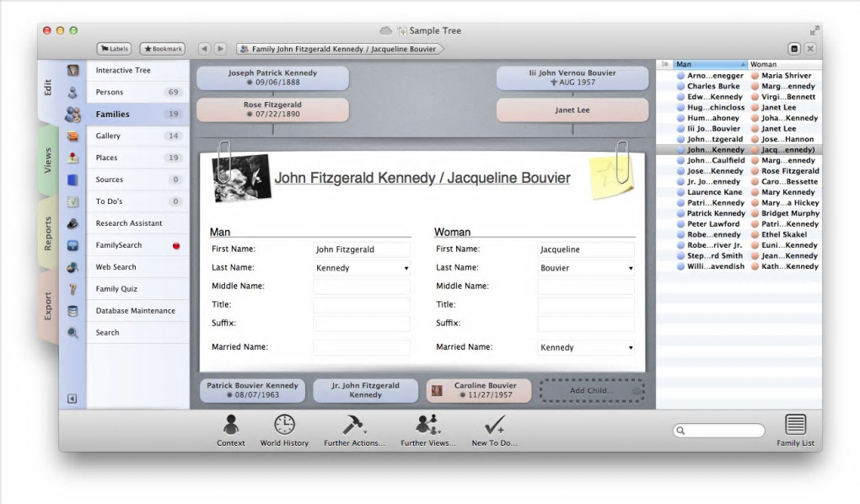Click the Context toolbar icon
The height and width of the screenshot is (504, 860).
pos(231,425)
